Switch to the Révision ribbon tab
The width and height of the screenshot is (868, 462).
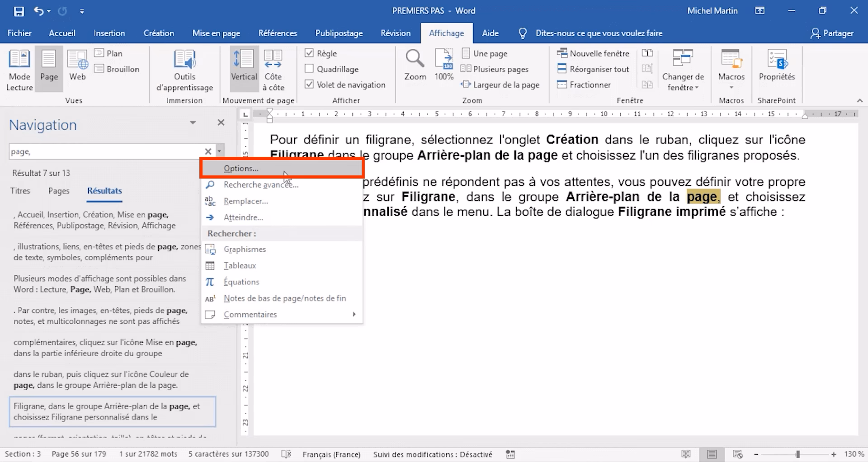click(395, 33)
